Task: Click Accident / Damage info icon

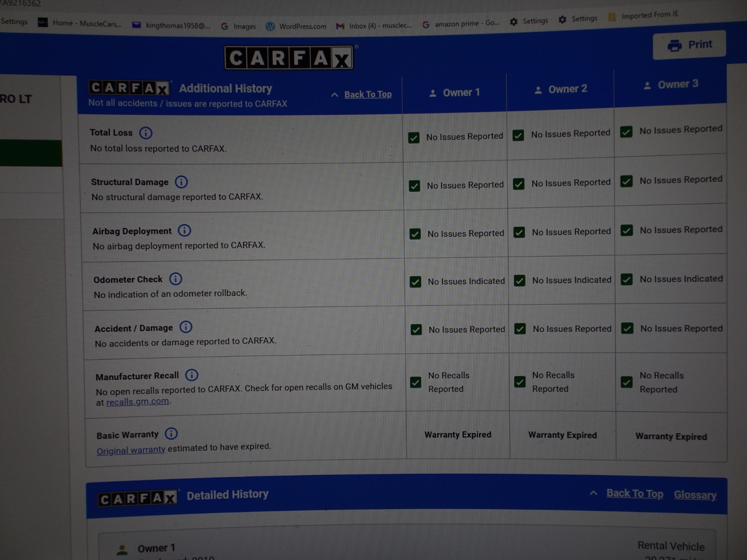Action: (x=186, y=327)
